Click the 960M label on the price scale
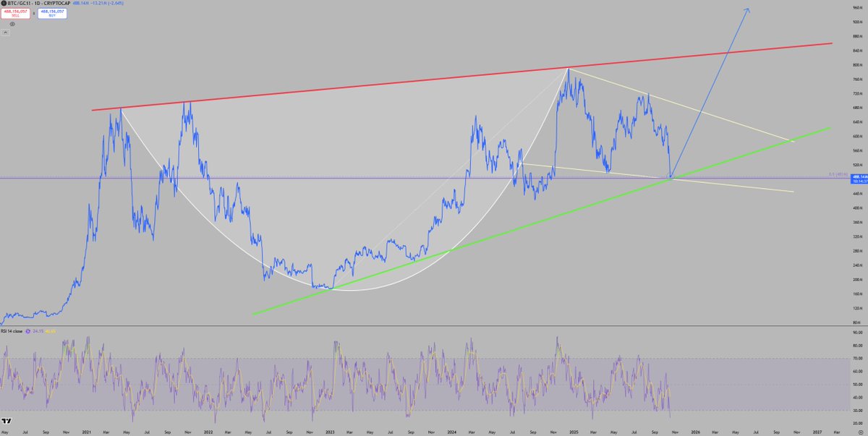The image size is (868, 436). click(x=857, y=8)
